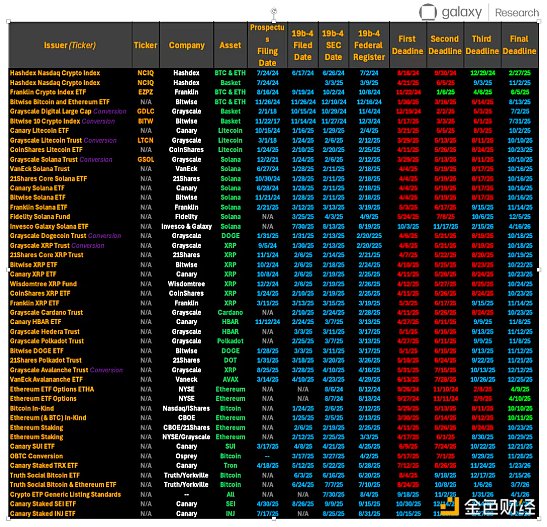Screen dimensions: 547x527
Task: Click the 'Cardano' asset cell
Action: [230, 313]
